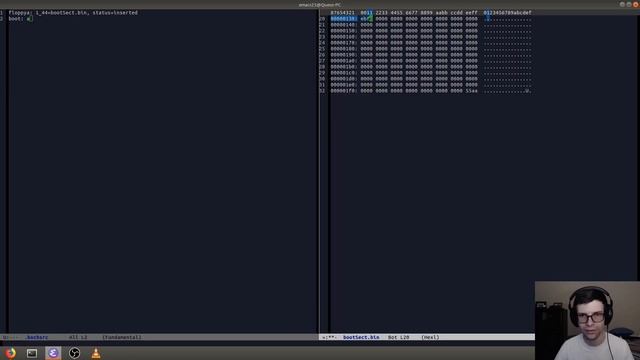This screenshot has width=640, height=360.
Task: Switch to Emacs taskbar icon
Action: [x=53, y=353]
